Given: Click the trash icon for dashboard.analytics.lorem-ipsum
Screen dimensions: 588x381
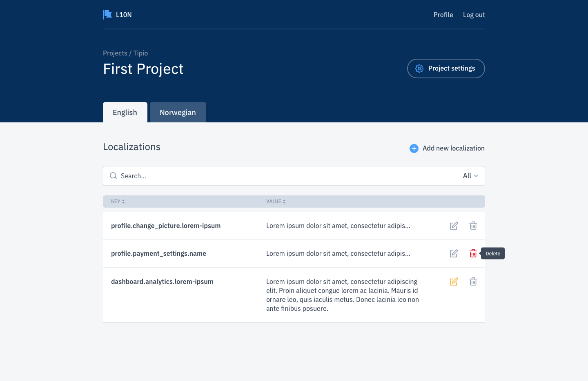Looking at the screenshot, I should (x=473, y=281).
